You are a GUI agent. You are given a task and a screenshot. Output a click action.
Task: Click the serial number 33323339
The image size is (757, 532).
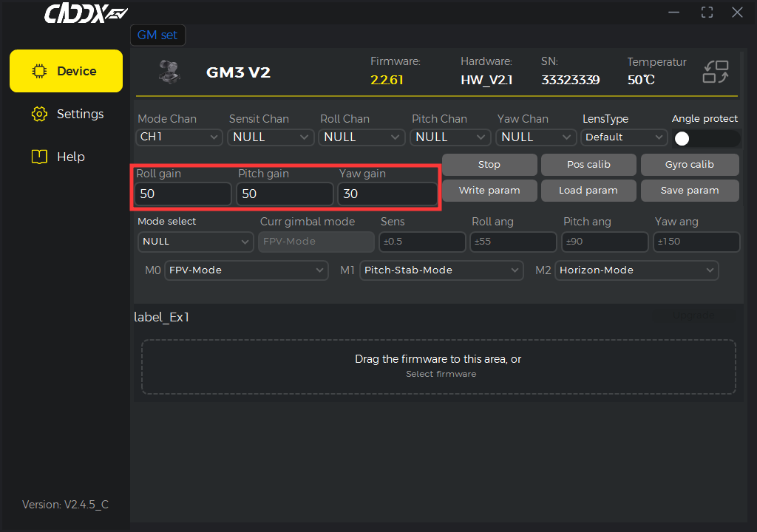tap(570, 80)
